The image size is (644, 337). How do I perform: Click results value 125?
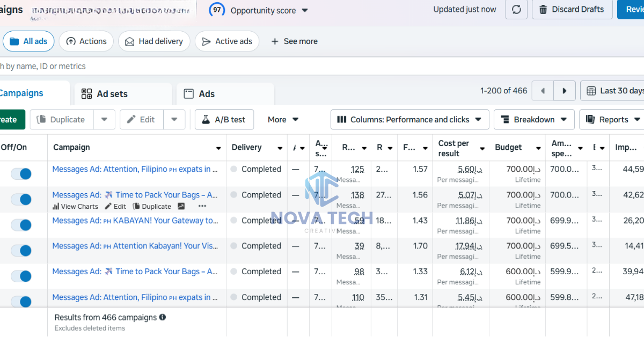click(x=357, y=169)
